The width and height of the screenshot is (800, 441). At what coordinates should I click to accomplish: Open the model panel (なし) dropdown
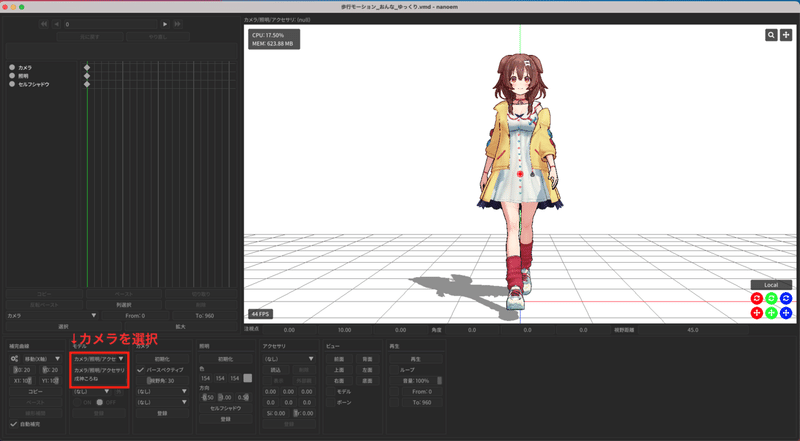92,391
